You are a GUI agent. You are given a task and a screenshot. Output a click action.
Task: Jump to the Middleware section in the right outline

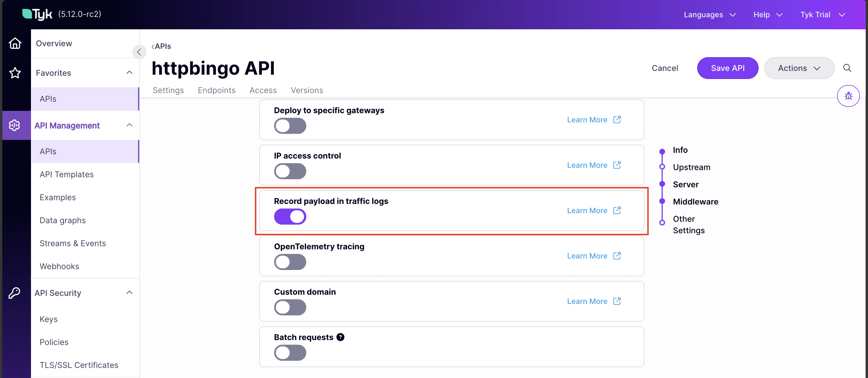point(695,201)
